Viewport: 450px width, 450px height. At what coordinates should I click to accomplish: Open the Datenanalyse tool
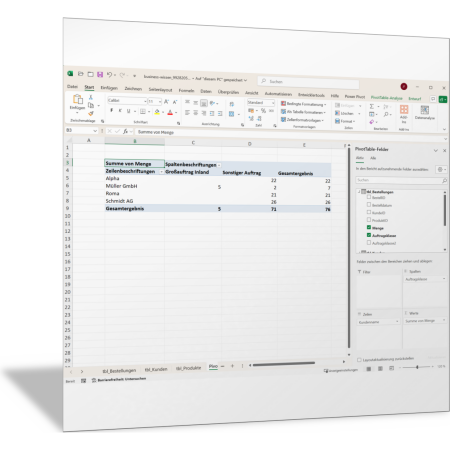(x=424, y=113)
